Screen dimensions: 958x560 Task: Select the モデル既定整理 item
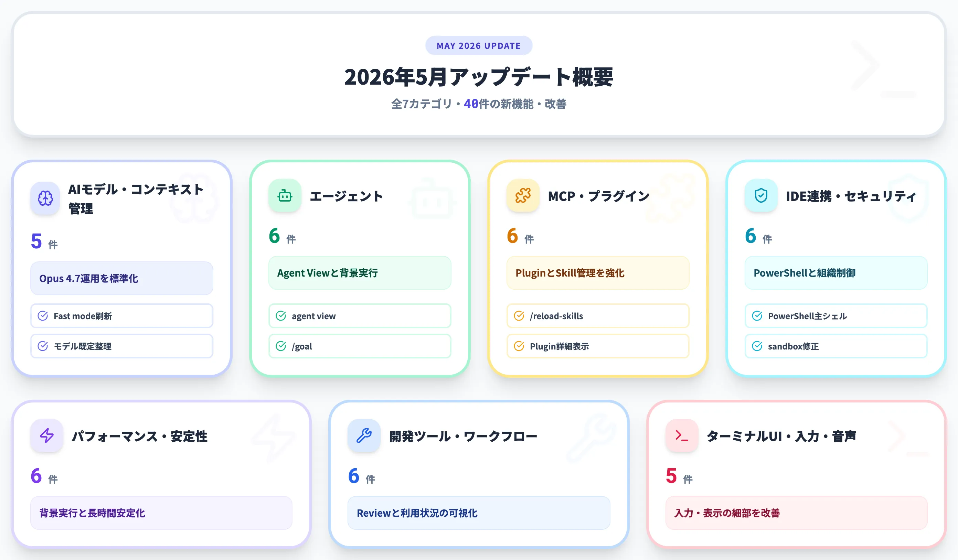pyautogui.click(x=122, y=346)
